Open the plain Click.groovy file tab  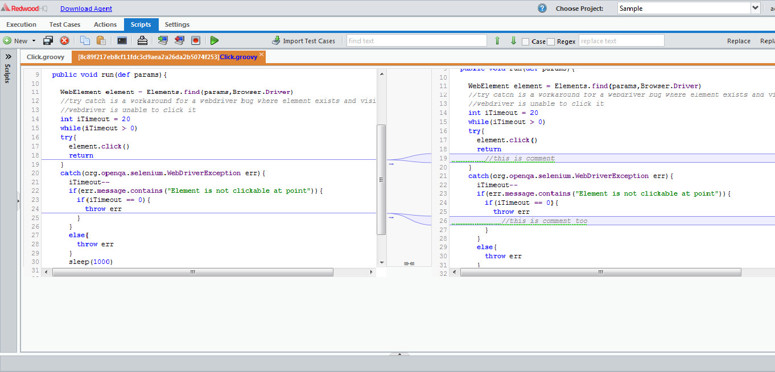45,57
